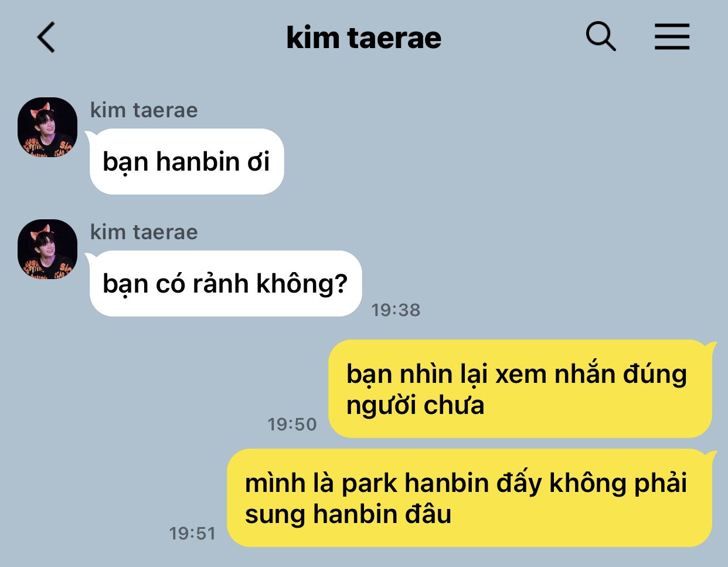Click the 19:51 timestamp
Image resolution: width=728 pixels, height=567 pixels.
click(192, 533)
